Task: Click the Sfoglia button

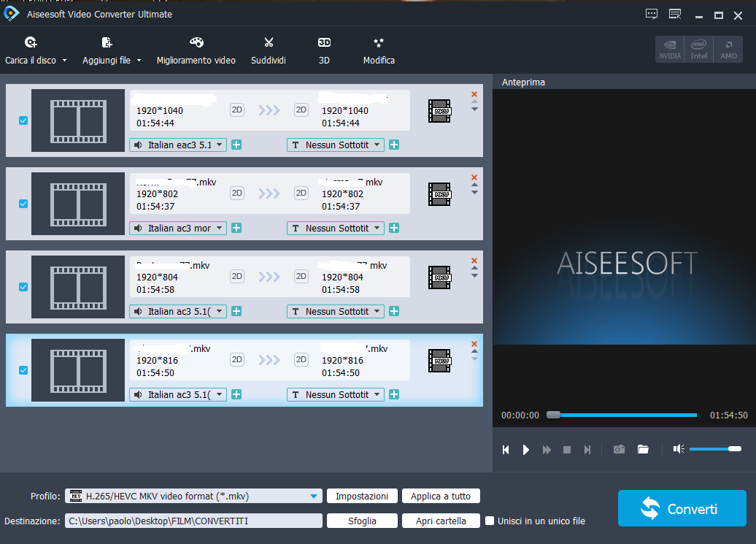Action: coord(362,521)
